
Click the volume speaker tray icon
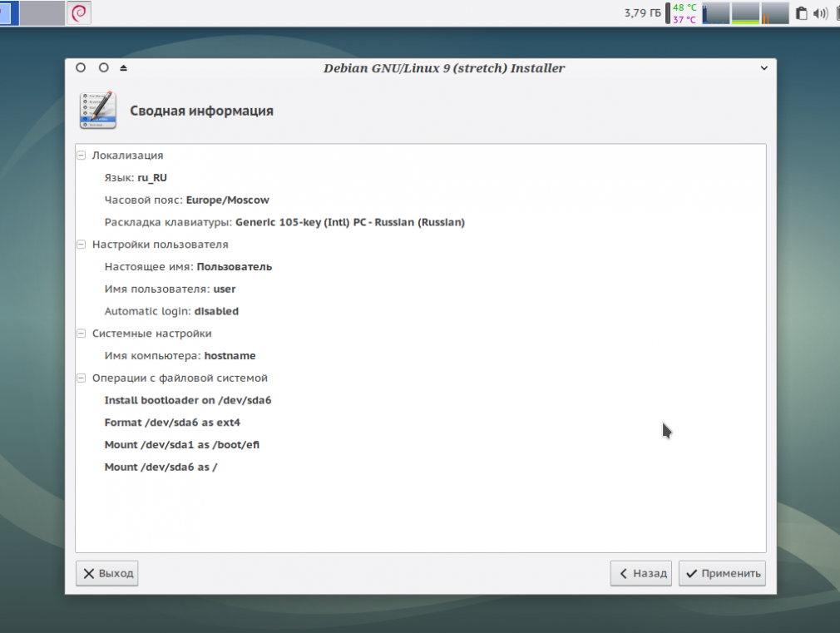(x=820, y=13)
